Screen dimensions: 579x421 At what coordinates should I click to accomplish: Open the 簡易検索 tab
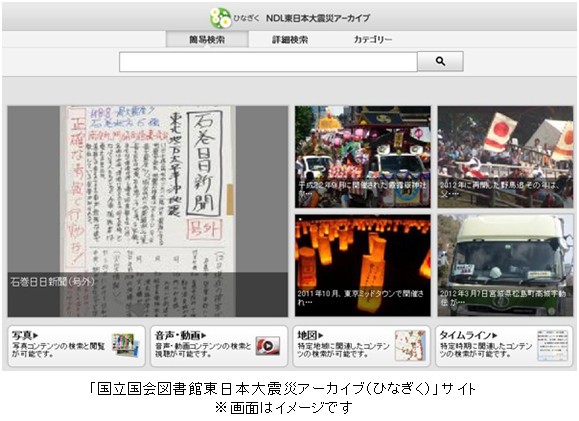click(207, 40)
